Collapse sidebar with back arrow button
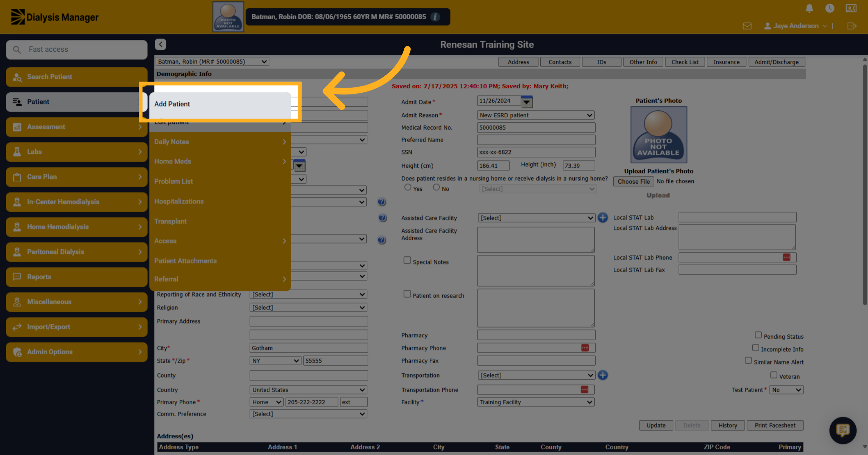868x455 pixels. [161, 44]
